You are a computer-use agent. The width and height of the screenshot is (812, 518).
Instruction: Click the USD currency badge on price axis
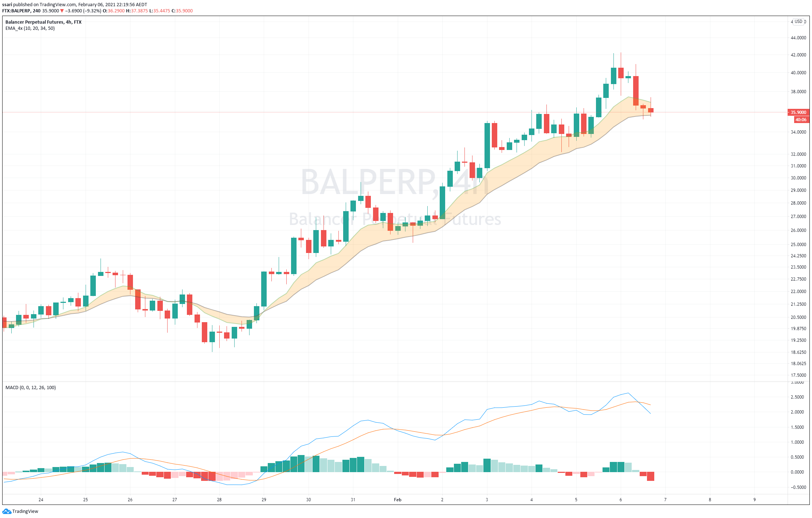[x=799, y=21]
